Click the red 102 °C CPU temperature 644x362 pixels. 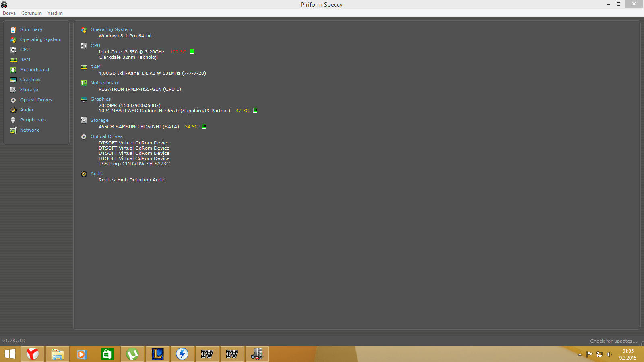click(x=178, y=52)
